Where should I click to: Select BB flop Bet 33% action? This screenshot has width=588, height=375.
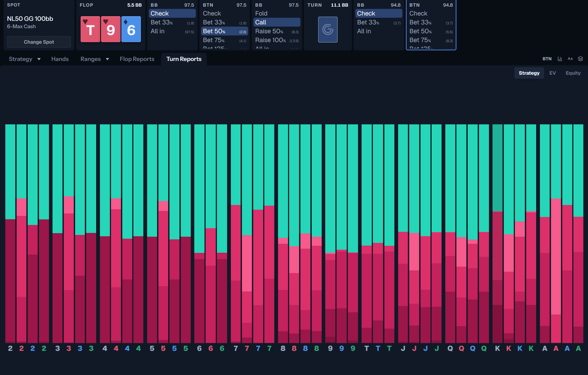coord(172,22)
